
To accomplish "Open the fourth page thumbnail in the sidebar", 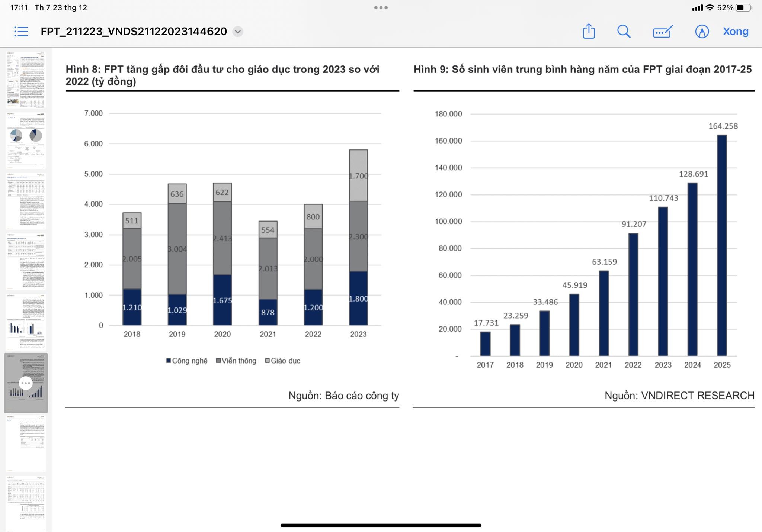I will 26,261.
